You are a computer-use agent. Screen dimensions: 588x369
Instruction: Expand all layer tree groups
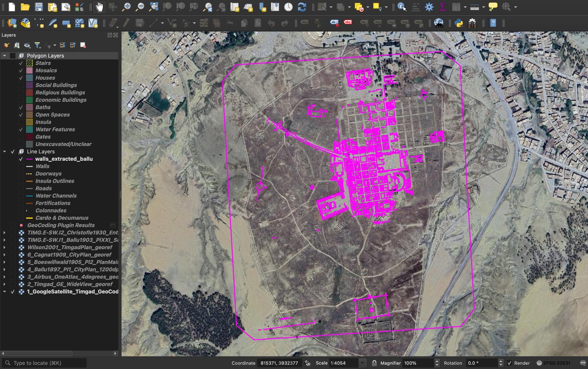[62, 45]
